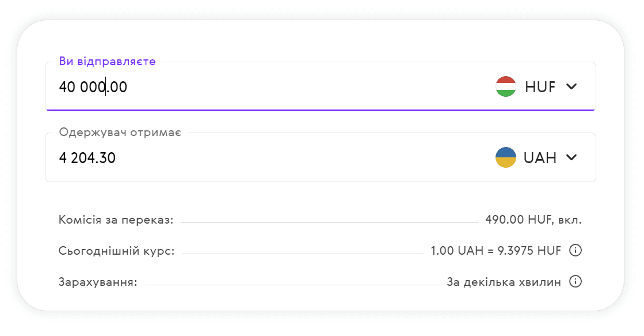Focus the 40 000.00 send amount field
The height and width of the screenshot is (336, 644).
point(93,87)
